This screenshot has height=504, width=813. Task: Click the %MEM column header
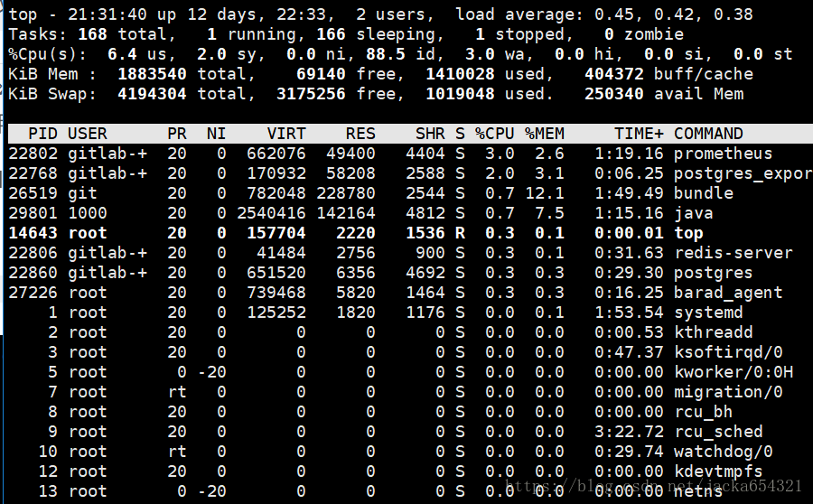click(x=545, y=134)
